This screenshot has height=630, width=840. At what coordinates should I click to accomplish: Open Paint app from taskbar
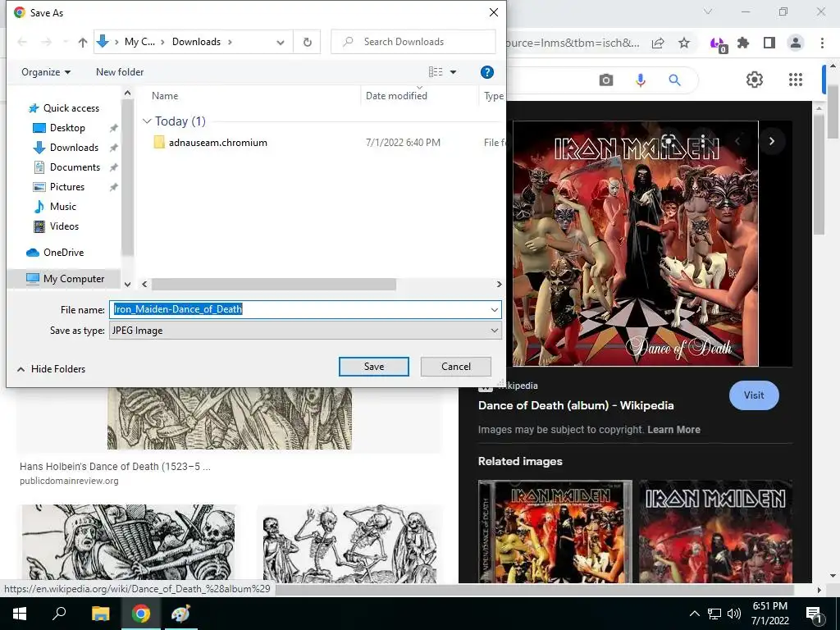coord(180,614)
